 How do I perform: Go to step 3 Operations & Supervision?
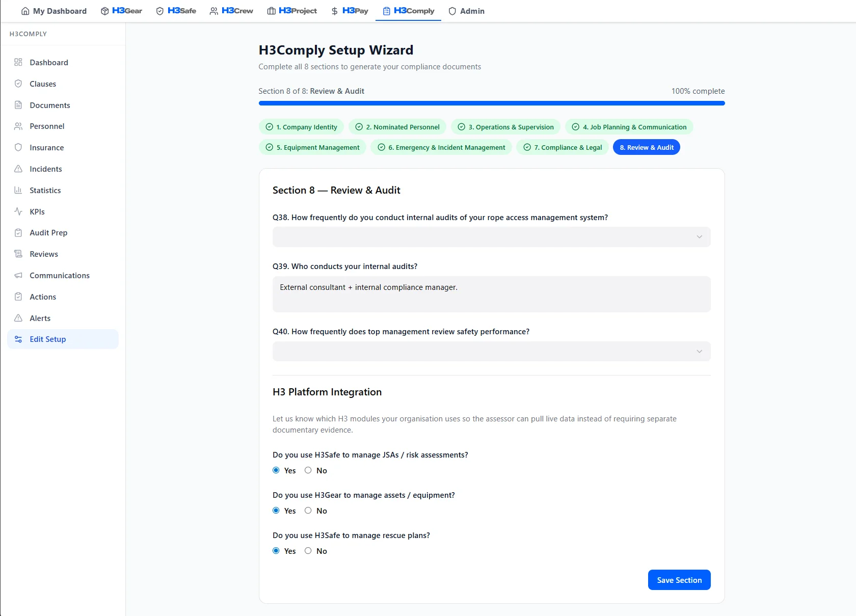pyautogui.click(x=505, y=127)
